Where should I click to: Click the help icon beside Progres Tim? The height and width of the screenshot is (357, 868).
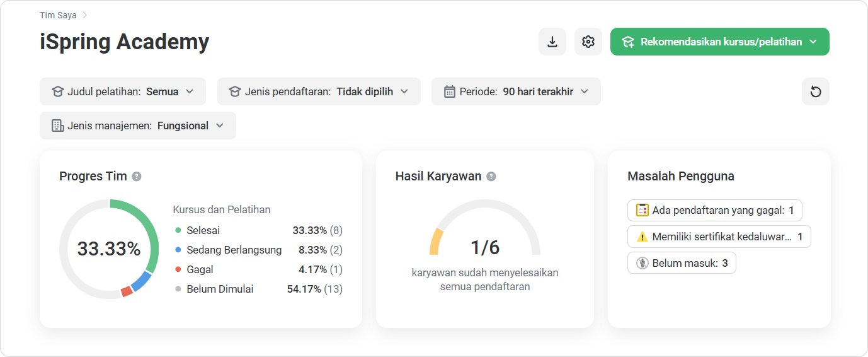pyautogui.click(x=137, y=177)
